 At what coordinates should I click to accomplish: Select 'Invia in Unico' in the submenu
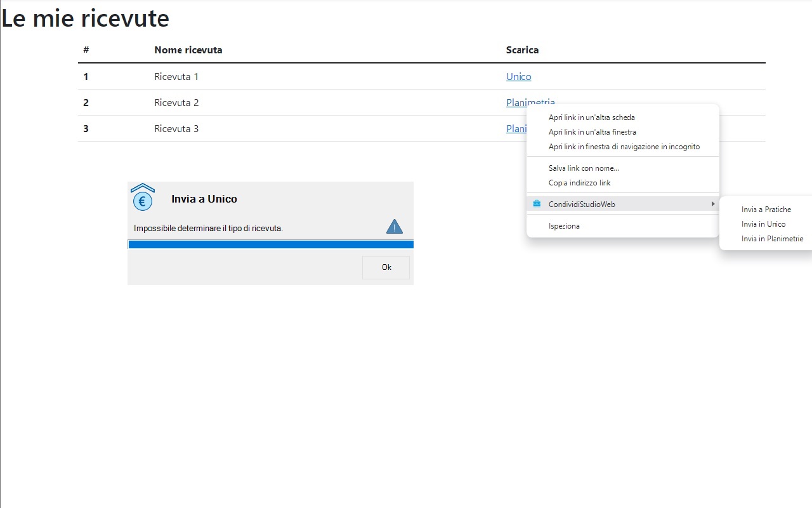[x=763, y=224]
